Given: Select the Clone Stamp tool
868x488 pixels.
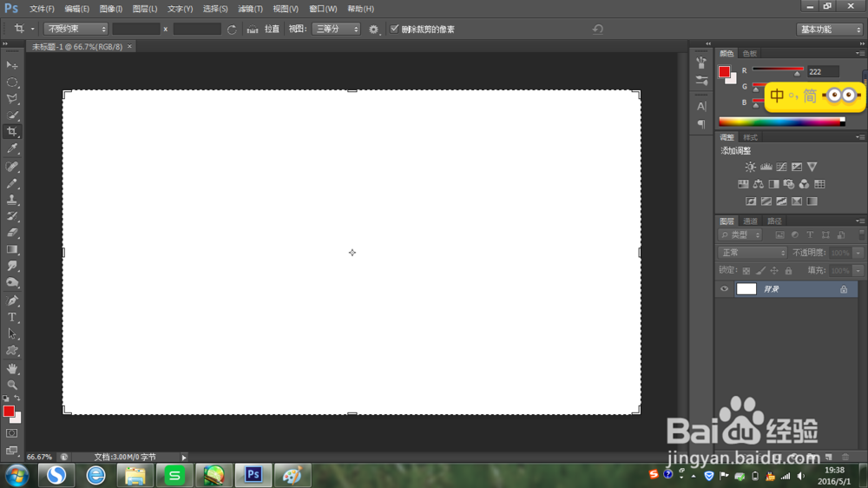Looking at the screenshot, I should tap(11, 200).
